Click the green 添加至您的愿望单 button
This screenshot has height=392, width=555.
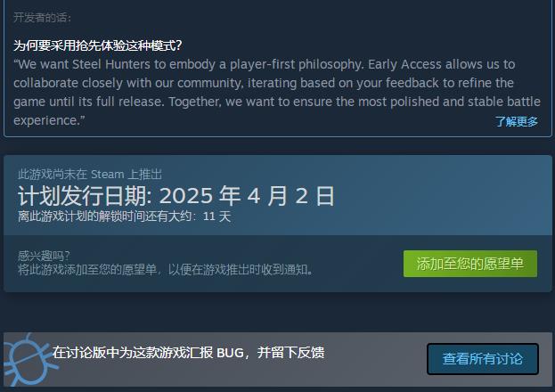470,264
